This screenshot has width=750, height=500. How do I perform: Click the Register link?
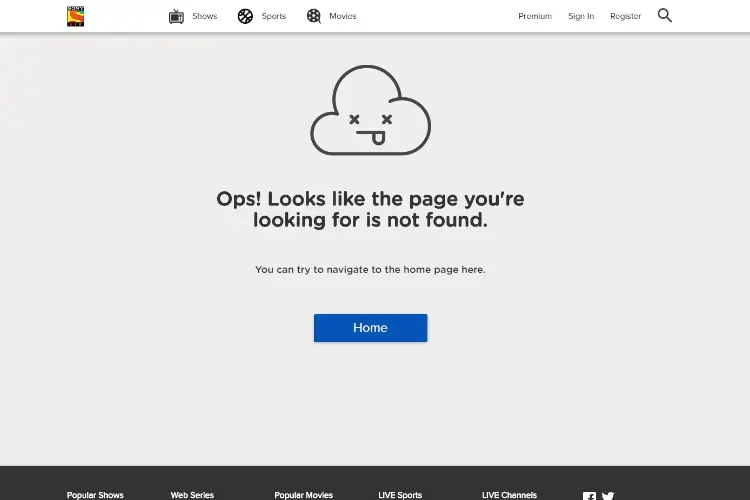point(626,16)
